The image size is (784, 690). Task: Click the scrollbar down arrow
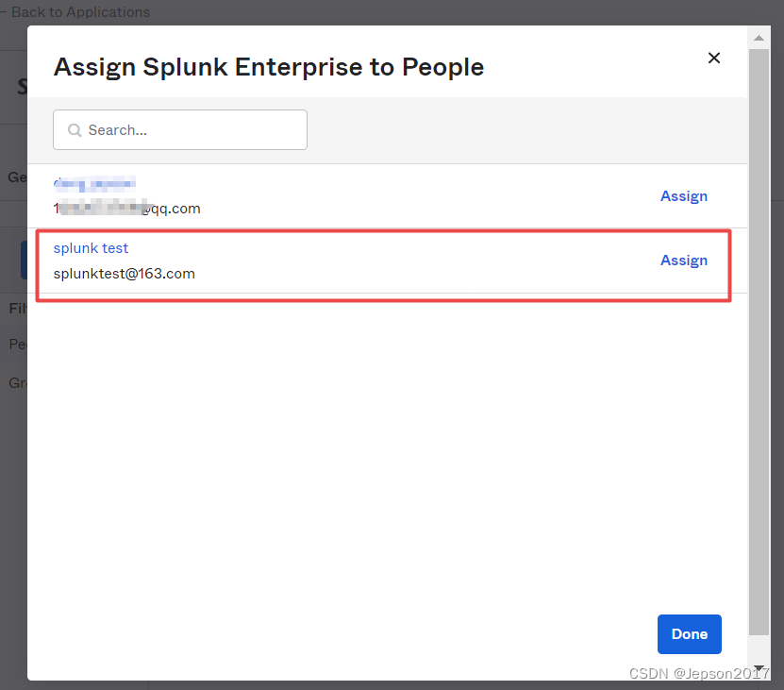coord(758,668)
